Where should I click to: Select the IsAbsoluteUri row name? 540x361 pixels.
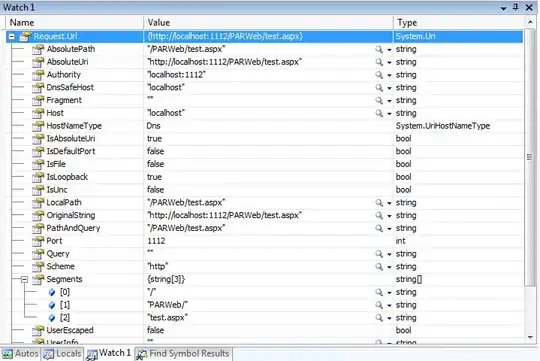point(71,139)
